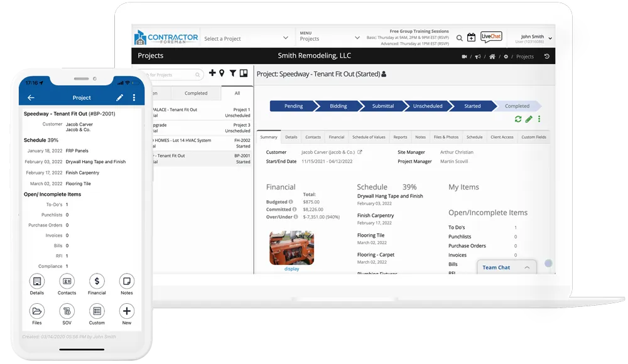Select the PALACE - Tenant Fit Out project row
This screenshot has width=628, height=364.
click(203, 112)
